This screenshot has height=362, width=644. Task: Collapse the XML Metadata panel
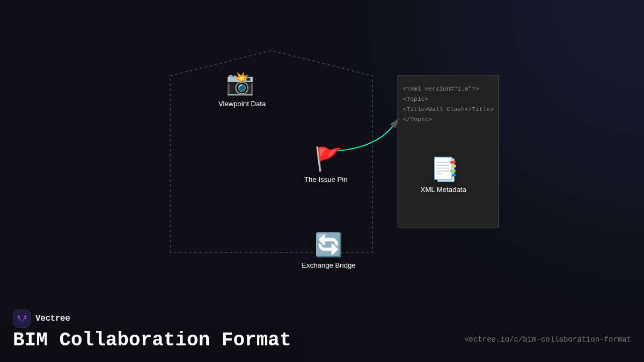(x=448, y=151)
